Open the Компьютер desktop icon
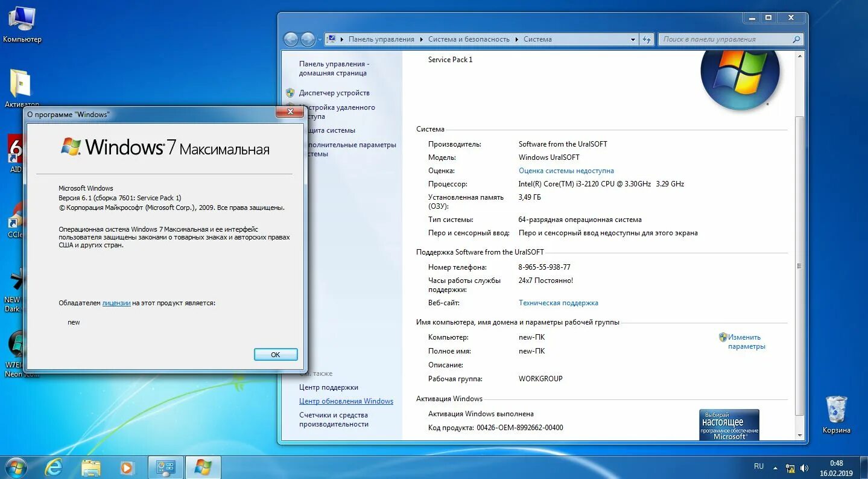 (22, 25)
